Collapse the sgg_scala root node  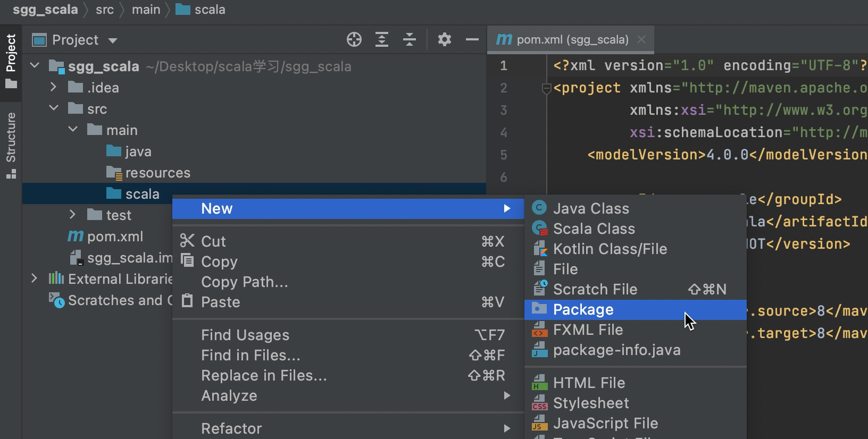(35, 66)
